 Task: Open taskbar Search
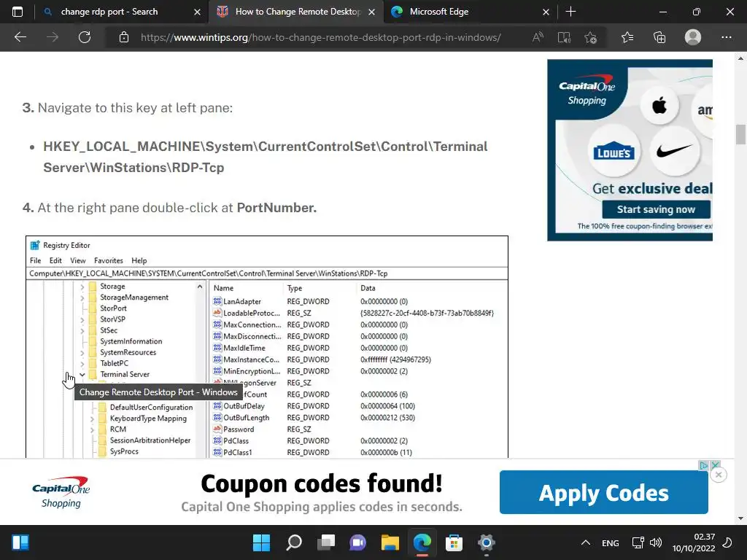point(294,542)
